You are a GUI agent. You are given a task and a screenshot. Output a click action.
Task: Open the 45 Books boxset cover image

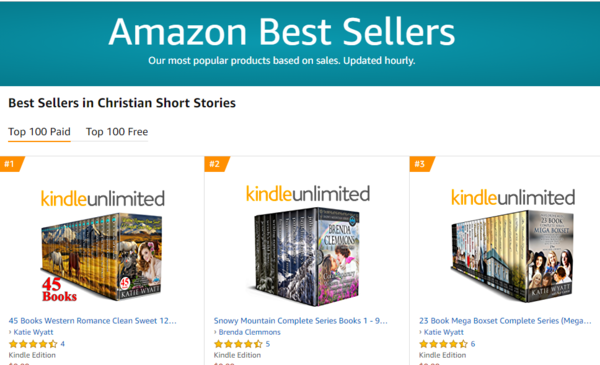coord(101,258)
